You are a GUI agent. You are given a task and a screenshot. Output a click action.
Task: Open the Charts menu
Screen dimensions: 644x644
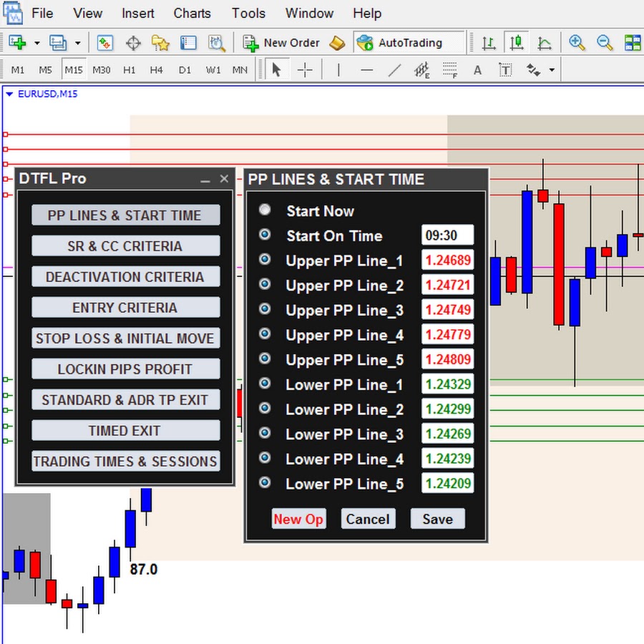click(192, 13)
